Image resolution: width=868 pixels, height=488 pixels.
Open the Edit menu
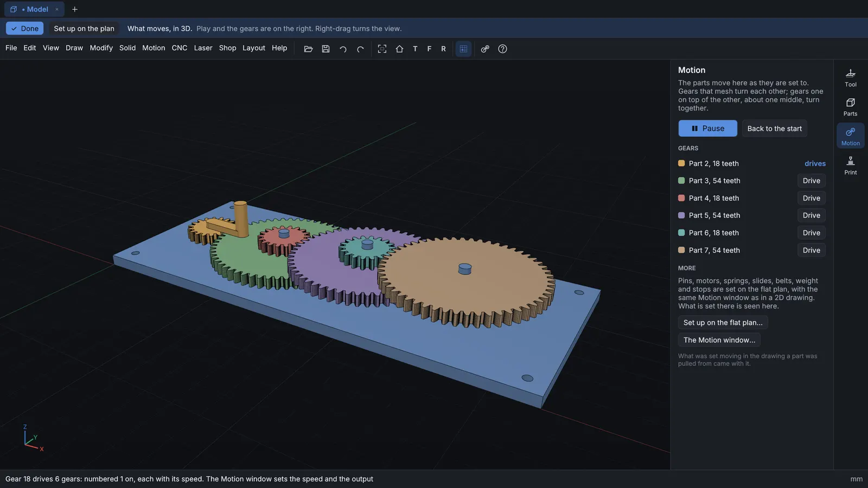(30, 48)
